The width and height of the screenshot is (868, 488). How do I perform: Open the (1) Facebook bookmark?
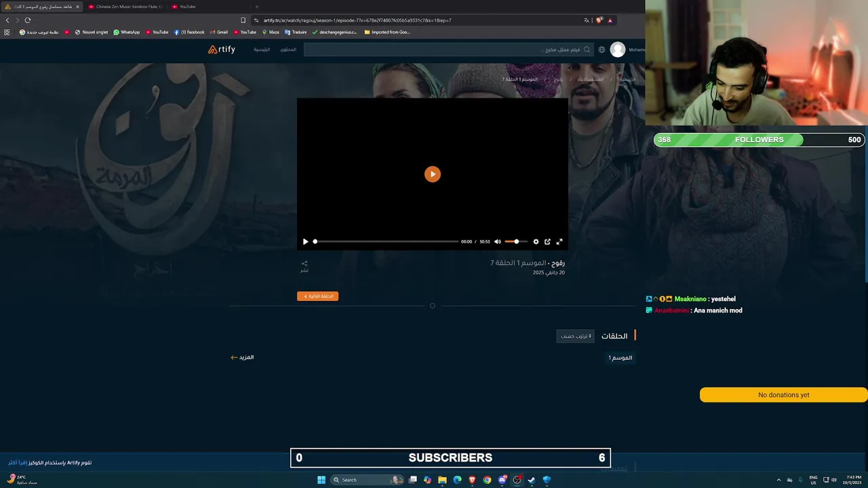coord(189,32)
